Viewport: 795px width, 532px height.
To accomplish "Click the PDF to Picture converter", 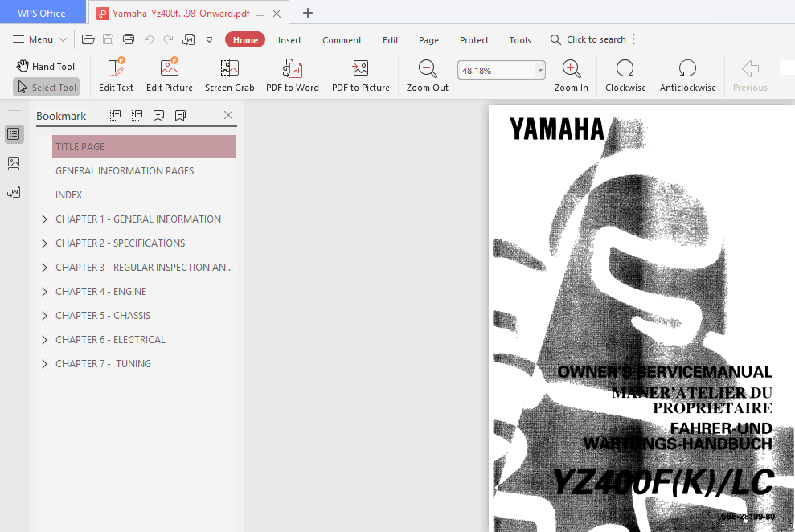I will [x=361, y=75].
